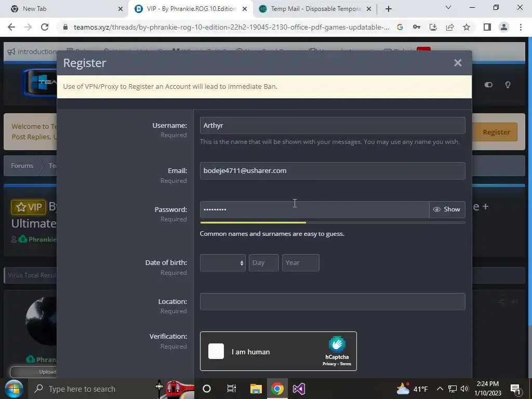Open Task View on taskbar
The height and width of the screenshot is (399, 532).
tap(231, 389)
